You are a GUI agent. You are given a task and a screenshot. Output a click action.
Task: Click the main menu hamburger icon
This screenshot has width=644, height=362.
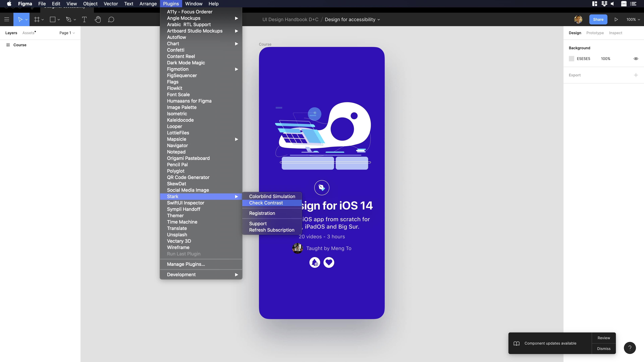point(7,19)
